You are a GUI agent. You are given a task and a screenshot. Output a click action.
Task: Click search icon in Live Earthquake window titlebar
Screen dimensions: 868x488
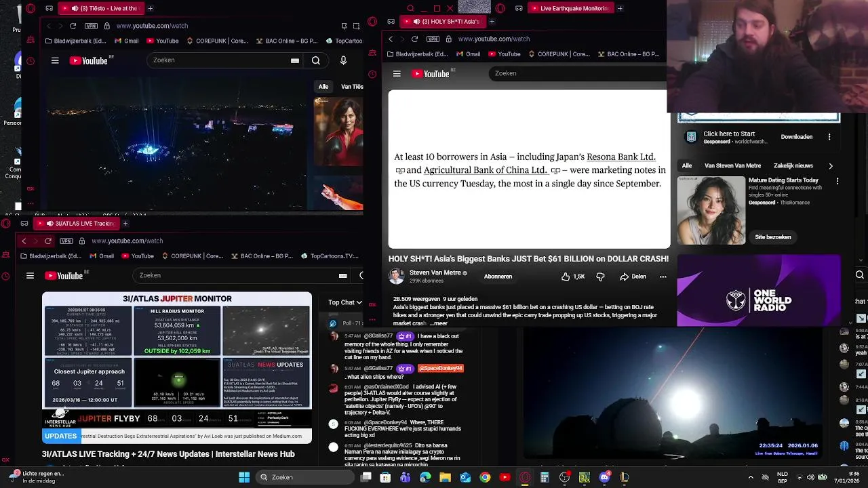click(410, 8)
